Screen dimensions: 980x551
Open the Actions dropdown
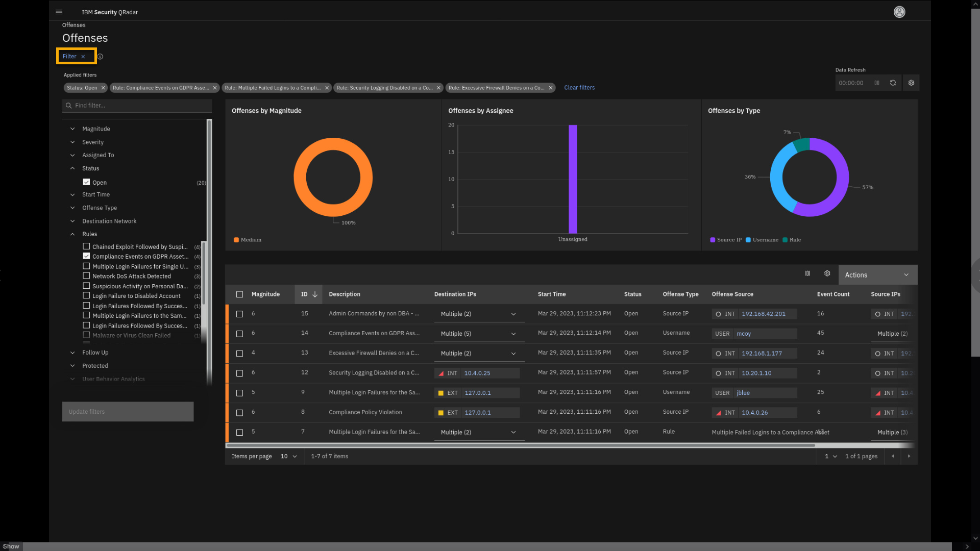pos(877,274)
